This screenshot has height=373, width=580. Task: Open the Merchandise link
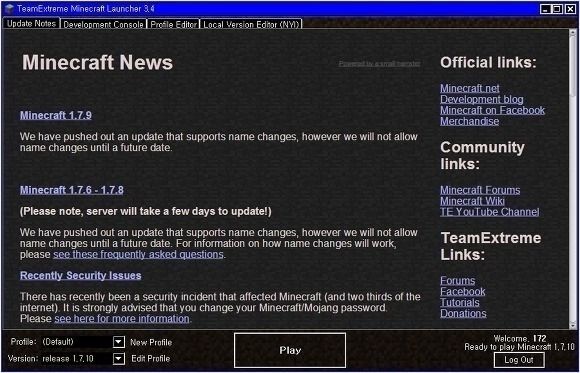click(x=469, y=121)
